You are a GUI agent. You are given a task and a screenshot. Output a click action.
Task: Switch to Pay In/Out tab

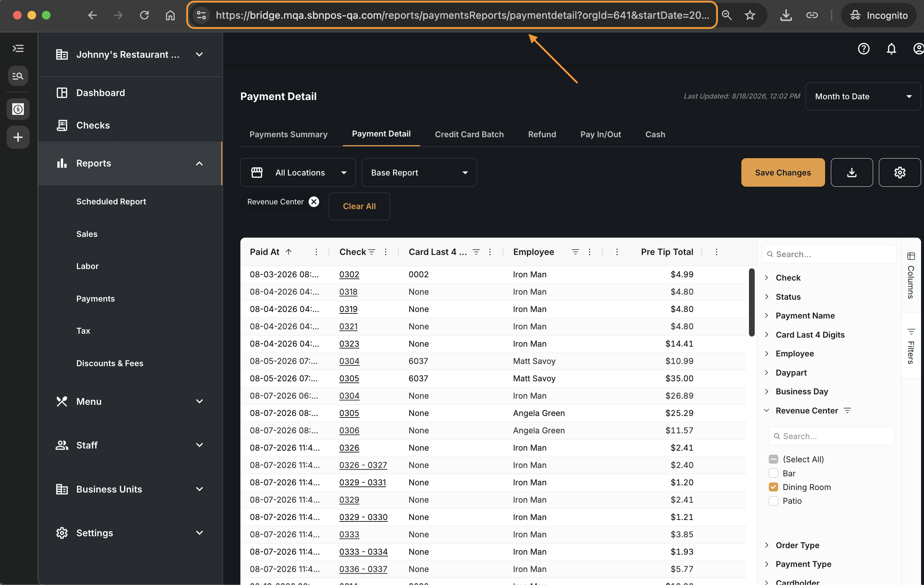tap(601, 134)
